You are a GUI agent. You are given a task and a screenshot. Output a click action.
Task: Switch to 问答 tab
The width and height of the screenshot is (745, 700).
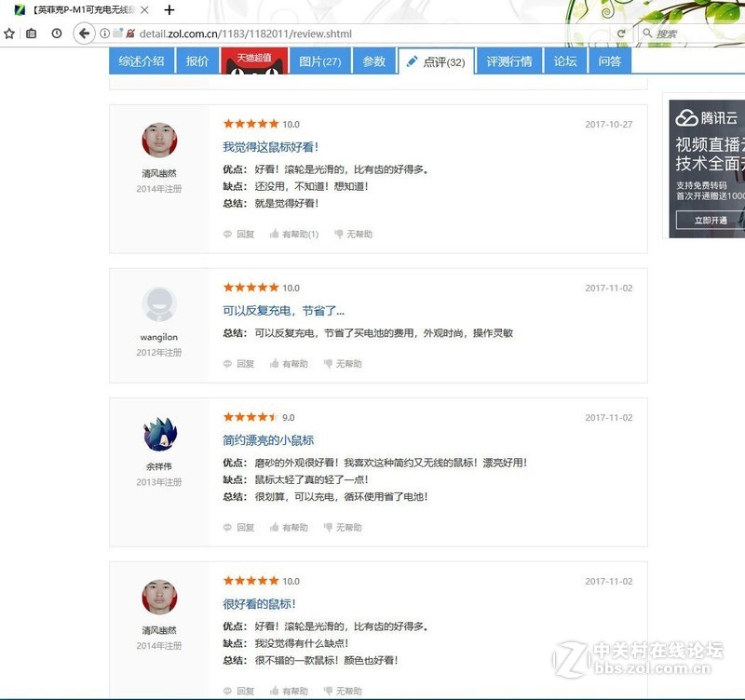click(x=610, y=61)
